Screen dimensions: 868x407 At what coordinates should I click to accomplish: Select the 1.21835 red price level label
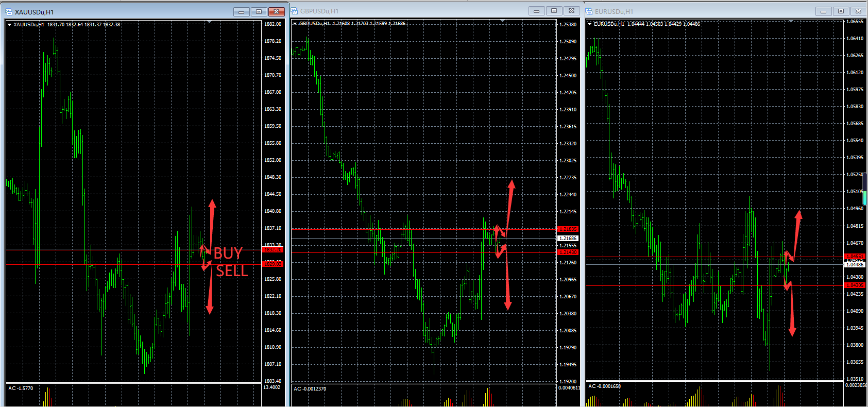[x=568, y=229]
